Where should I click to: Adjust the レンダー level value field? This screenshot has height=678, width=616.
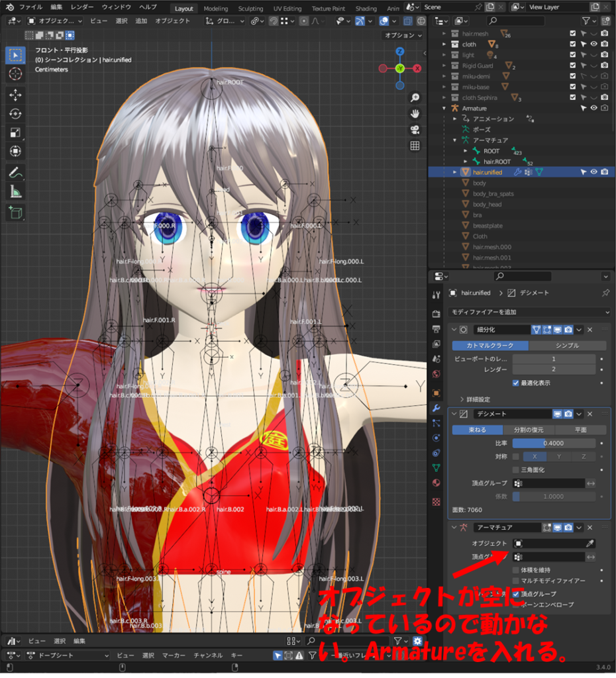pyautogui.click(x=554, y=369)
